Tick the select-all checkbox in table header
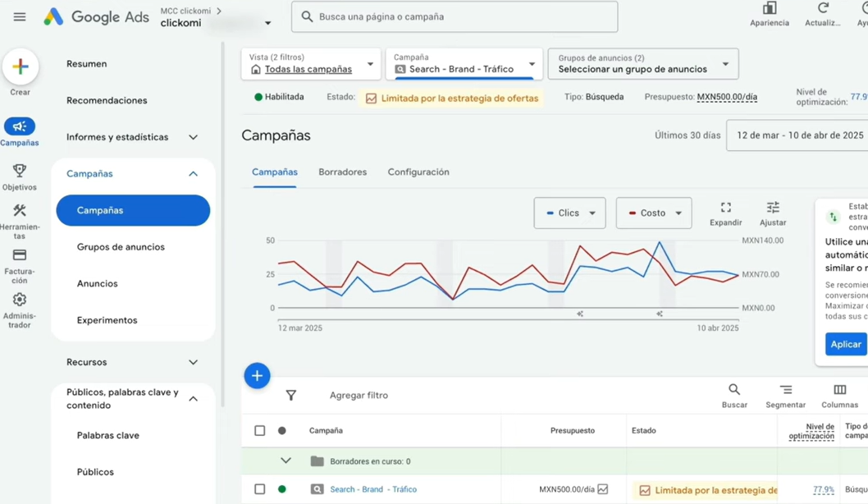 tap(259, 430)
